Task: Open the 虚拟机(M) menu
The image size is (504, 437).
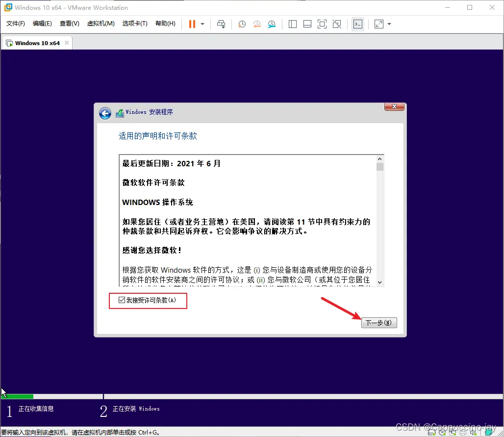Action: 101,24
